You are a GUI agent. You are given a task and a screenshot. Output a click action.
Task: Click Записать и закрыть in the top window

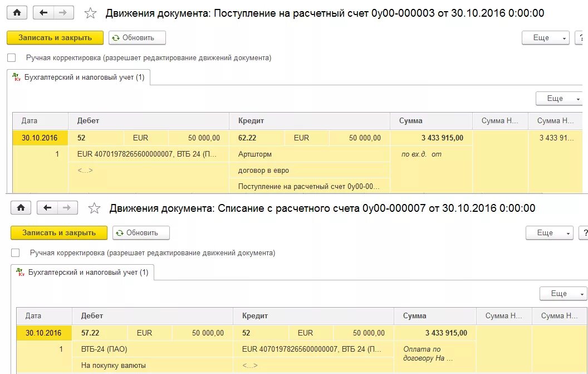click(x=54, y=38)
